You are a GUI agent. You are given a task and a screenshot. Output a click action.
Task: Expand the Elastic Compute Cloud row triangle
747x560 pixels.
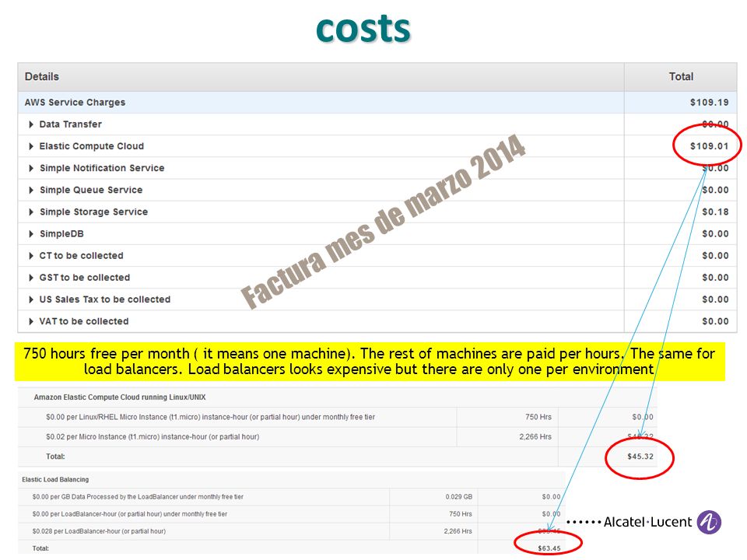(31, 146)
